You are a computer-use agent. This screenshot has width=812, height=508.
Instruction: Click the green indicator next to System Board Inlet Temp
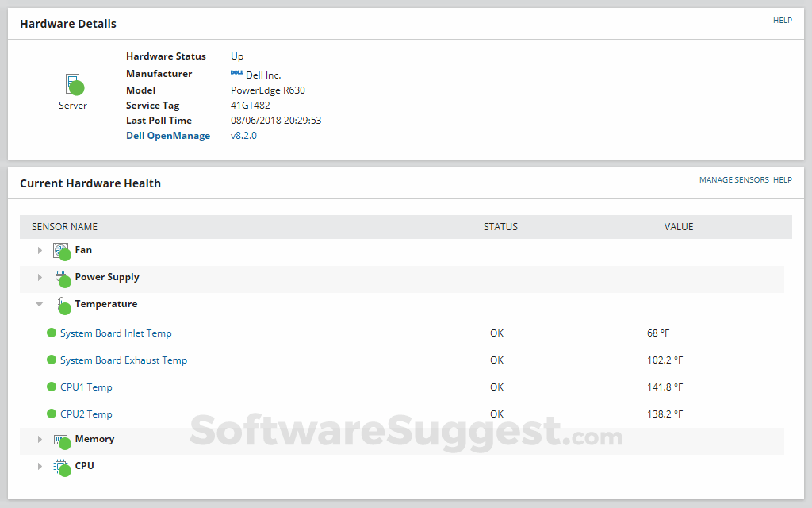pos(52,333)
